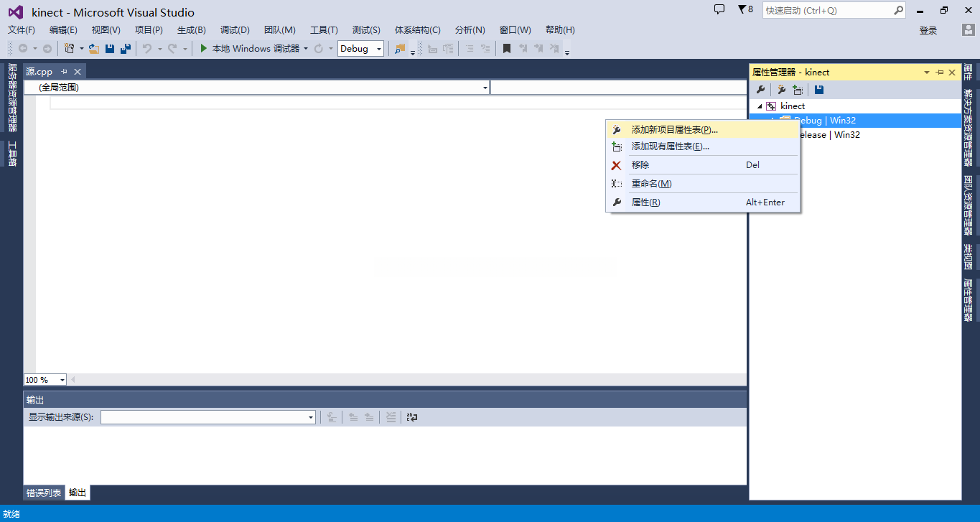This screenshot has height=522, width=980.
Task: Switch to the 错误列表 tab
Action: pyautogui.click(x=44, y=493)
